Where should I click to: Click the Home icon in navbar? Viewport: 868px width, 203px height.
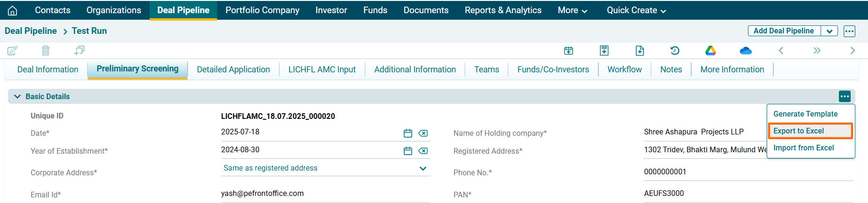click(13, 10)
